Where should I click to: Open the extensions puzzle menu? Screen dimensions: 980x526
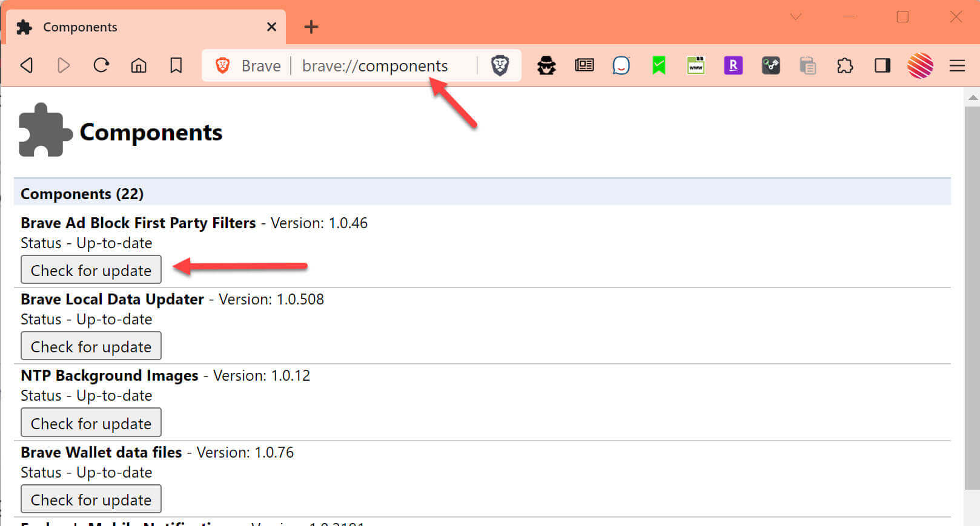[845, 65]
